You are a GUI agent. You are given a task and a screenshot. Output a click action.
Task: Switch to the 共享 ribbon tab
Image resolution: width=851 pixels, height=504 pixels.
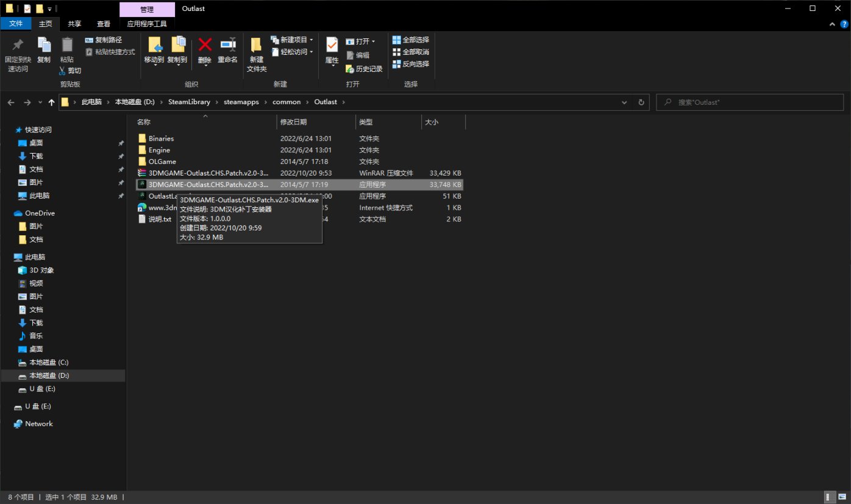click(74, 24)
